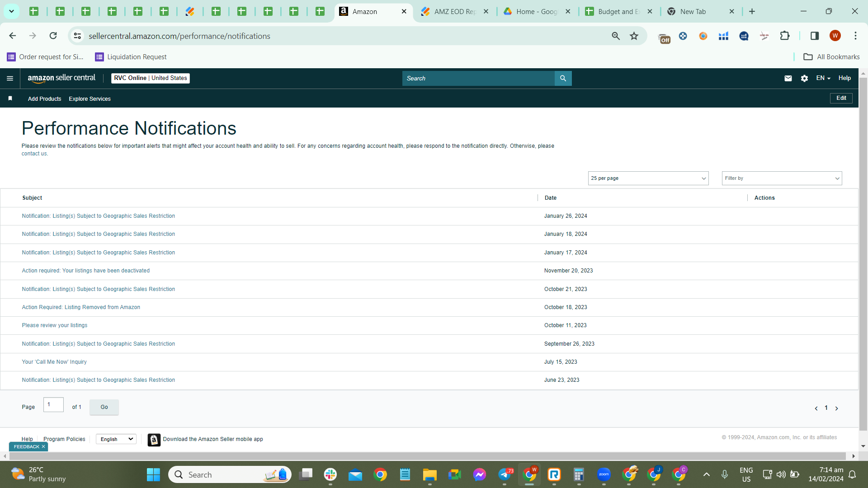Open the Chrome profile avatar W
The width and height of the screenshot is (868, 488).
click(x=835, y=36)
